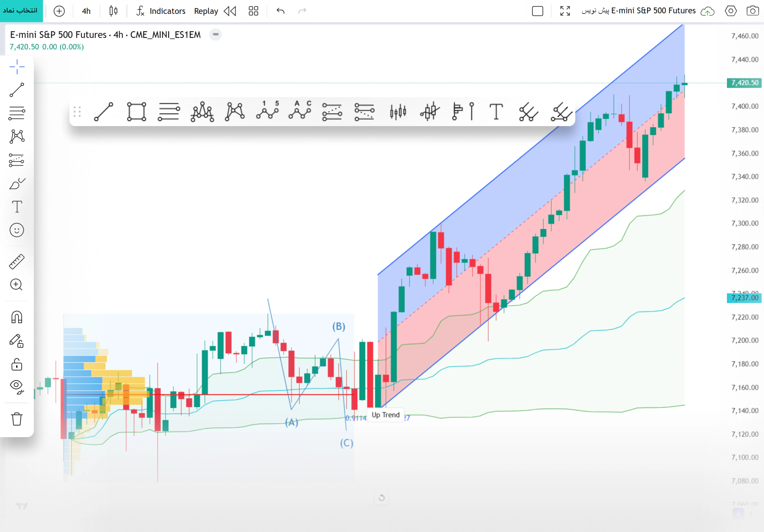Screen dimensions: 764x532
Task: Select the XABCD pattern tool in left sidebar
Action: tap(17, 136)
